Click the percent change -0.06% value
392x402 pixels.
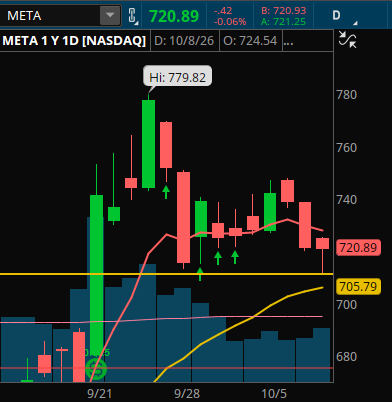(230, 22)
